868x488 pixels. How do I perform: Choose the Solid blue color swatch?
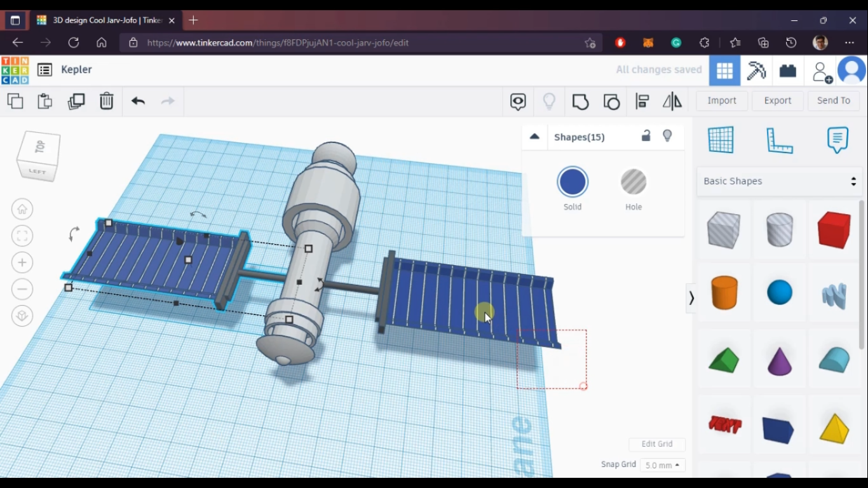click(x=573, y=182)
